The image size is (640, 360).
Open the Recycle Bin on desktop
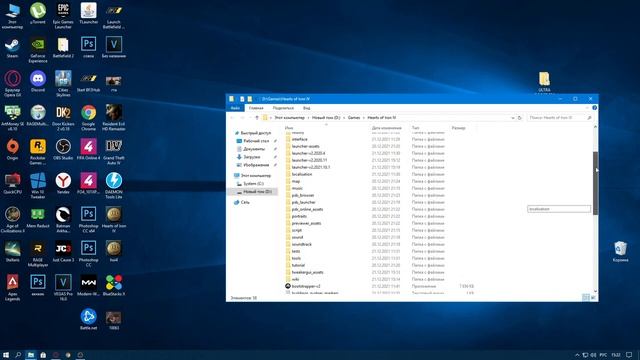pos(620,251)
